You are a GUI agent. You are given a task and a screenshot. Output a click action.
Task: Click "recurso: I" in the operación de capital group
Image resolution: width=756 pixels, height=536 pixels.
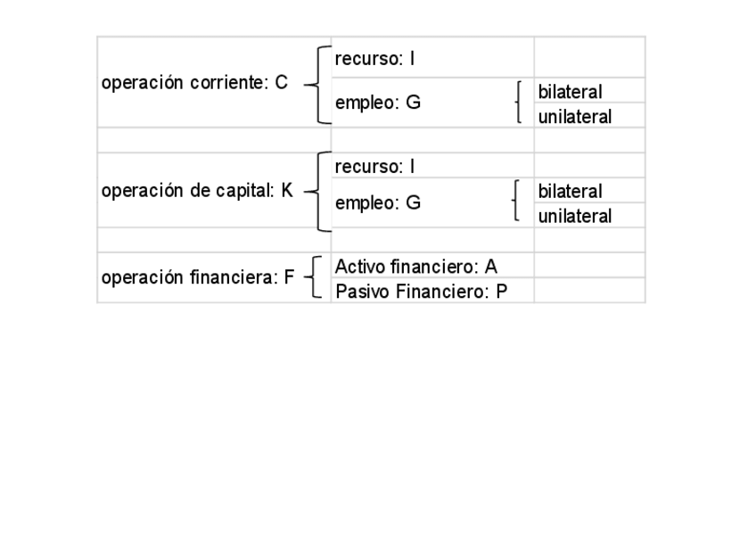click(x=375, y=166)
